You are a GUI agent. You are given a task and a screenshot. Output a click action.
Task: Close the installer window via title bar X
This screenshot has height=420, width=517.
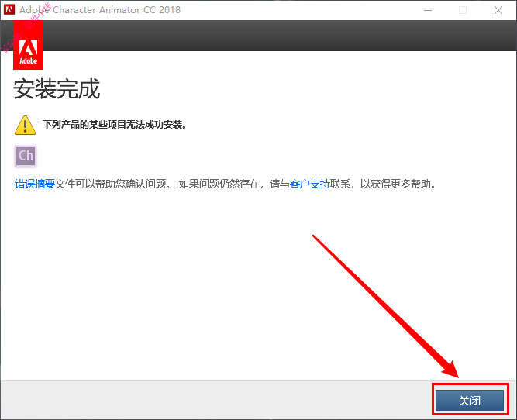pos(498,10)
